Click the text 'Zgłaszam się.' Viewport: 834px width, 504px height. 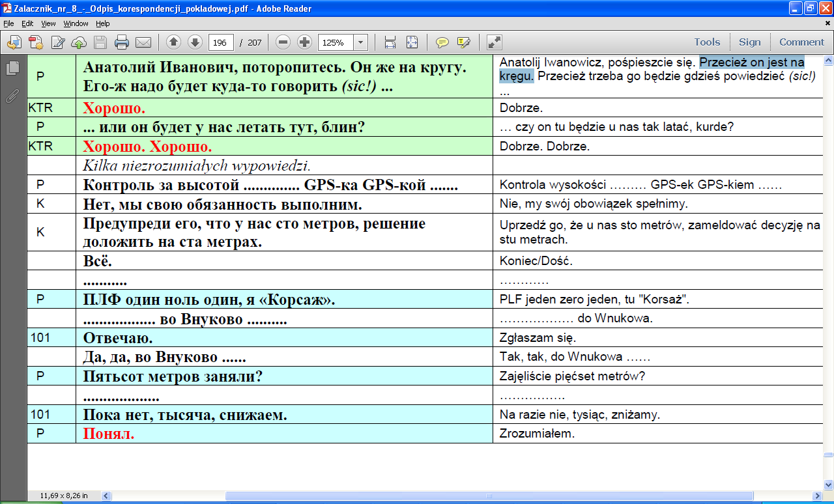point(538,338)
